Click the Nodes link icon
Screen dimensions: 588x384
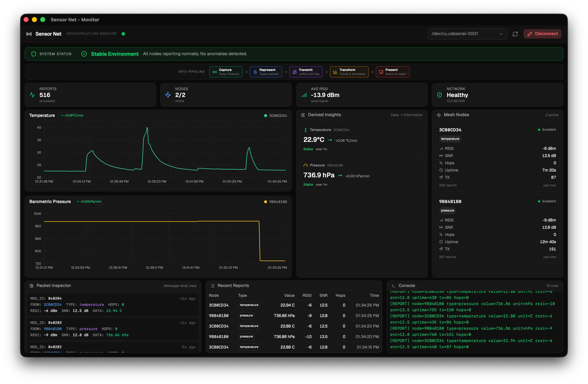point(168,95)
